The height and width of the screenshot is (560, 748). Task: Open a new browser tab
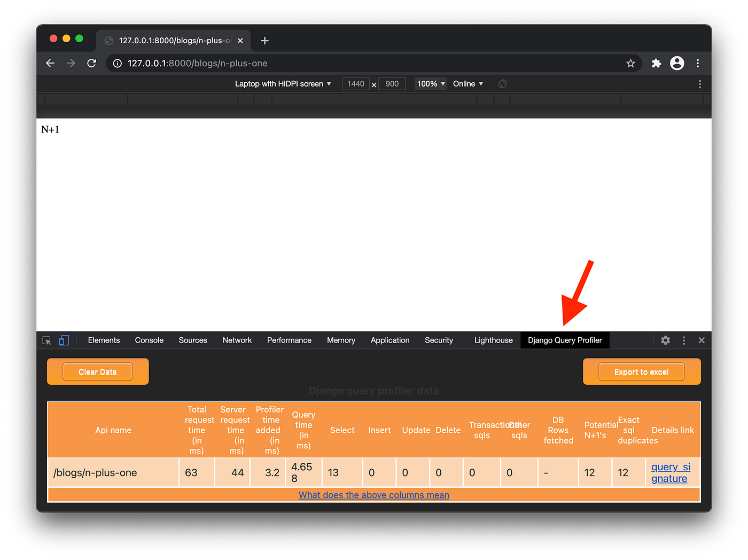[264, 41]
